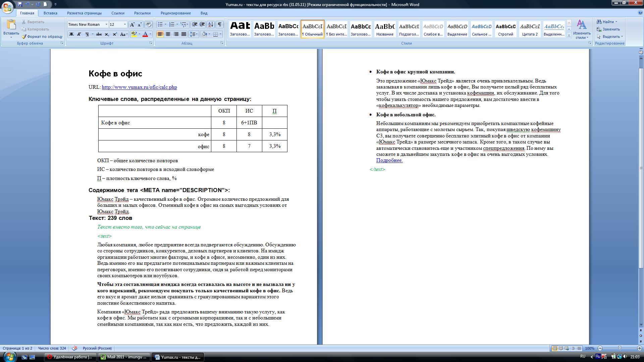Image resolution: width=644 pixels, height=362 pixels.
Task: Click the bulleted list icon
Action: [x=160, y=24]
